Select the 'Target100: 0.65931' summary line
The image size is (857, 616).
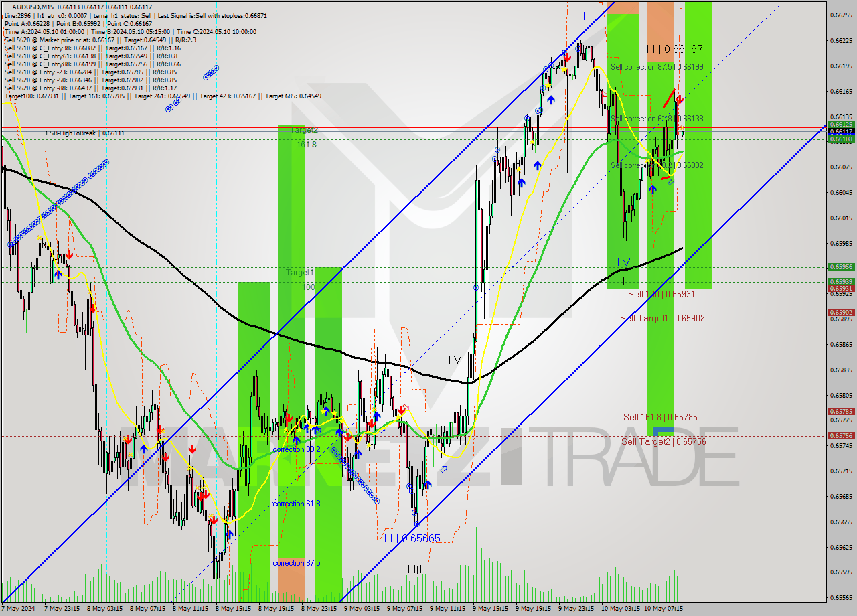coord(163,96)
